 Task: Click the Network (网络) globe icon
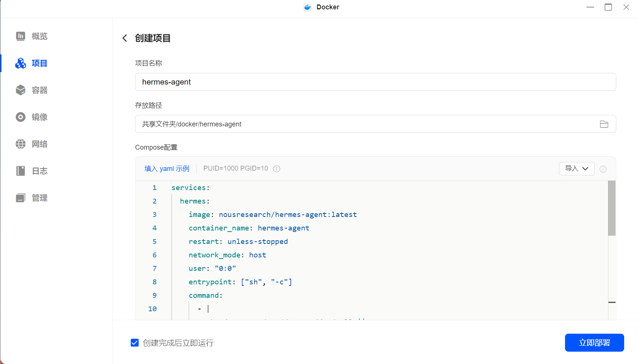point(21,144)
